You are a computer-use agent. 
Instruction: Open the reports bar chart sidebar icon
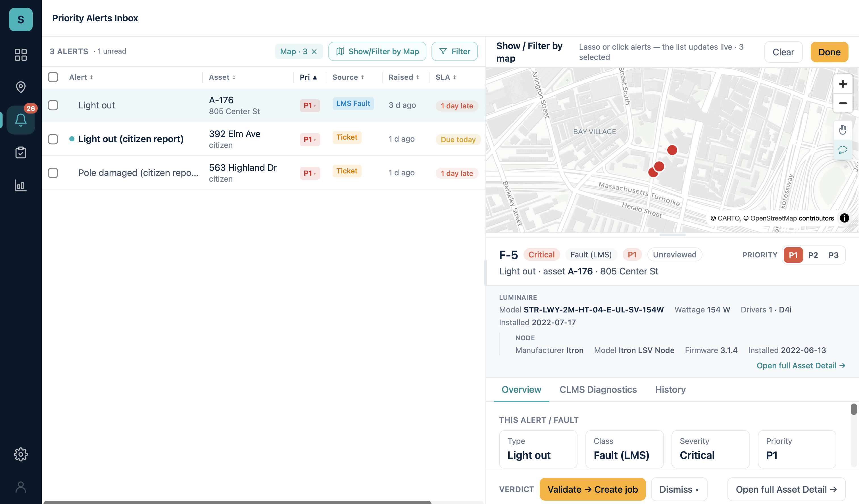click(x=21, y=185)
